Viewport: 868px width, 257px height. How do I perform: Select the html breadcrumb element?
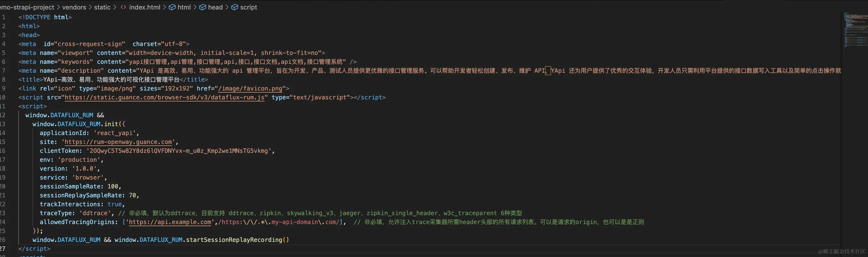coord(184,7)
